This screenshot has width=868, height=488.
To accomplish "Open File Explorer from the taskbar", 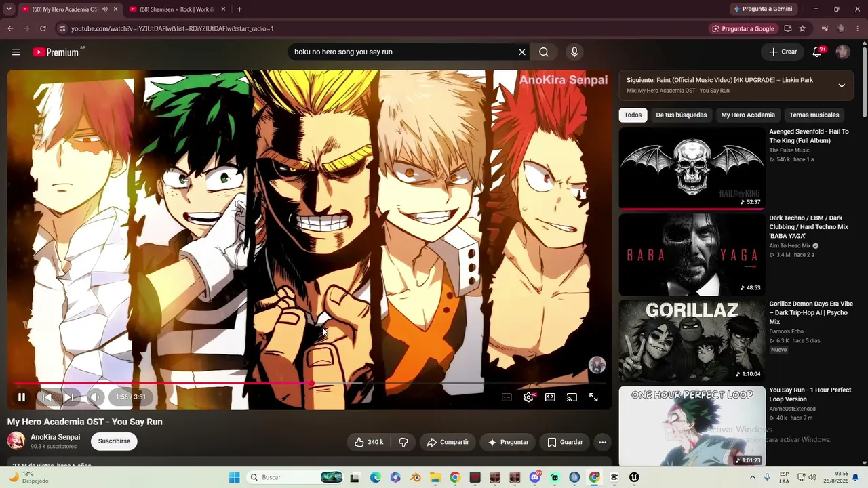I will point(435,477).
